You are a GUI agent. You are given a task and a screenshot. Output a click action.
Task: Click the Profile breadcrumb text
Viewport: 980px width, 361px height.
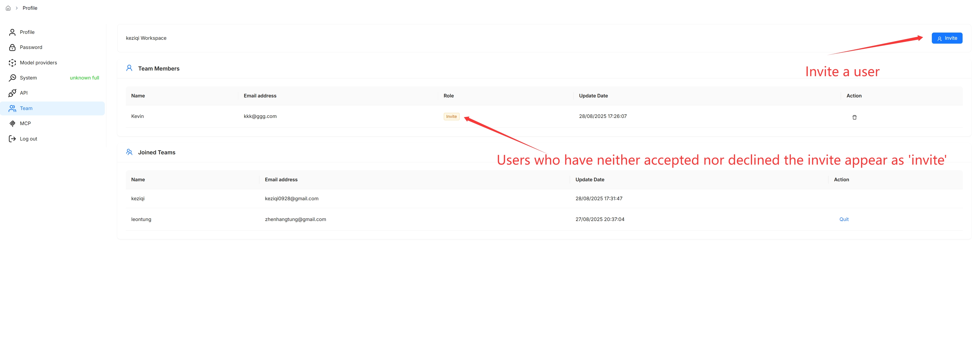tap(30, 8)
